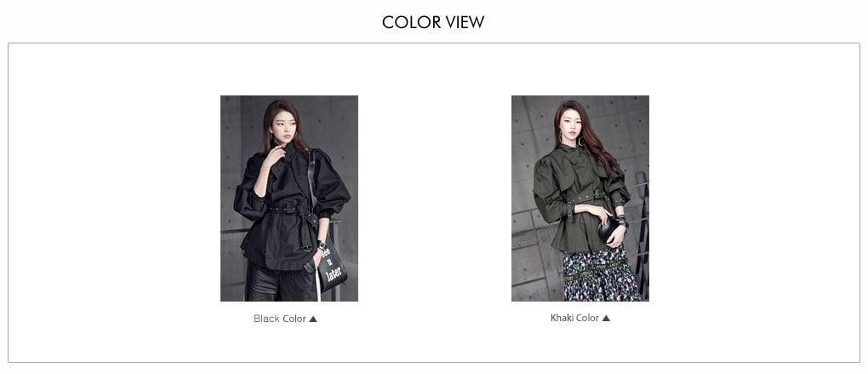Click the triangle icon beside Black Color
Viewport: 868px width, 374px height.
tap(313, 319)
